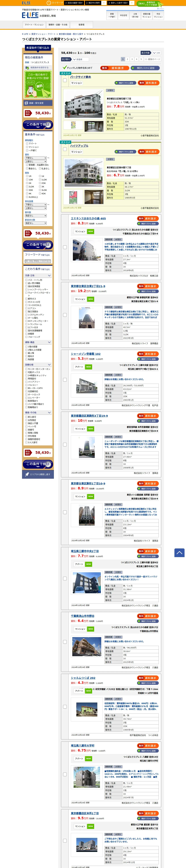Viewport: 186px width, 868px height.
Task: Collapse the 交通・立地 section
Action: click(x=38, y=276)
